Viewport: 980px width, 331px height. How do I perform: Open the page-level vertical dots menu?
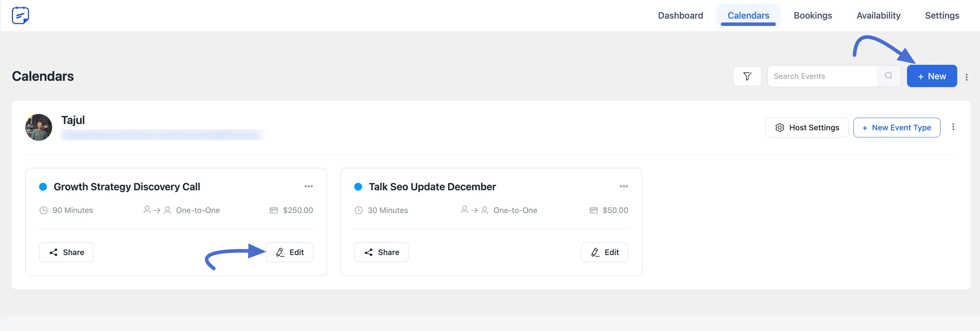pyautogui.click(x=966, y=77)
